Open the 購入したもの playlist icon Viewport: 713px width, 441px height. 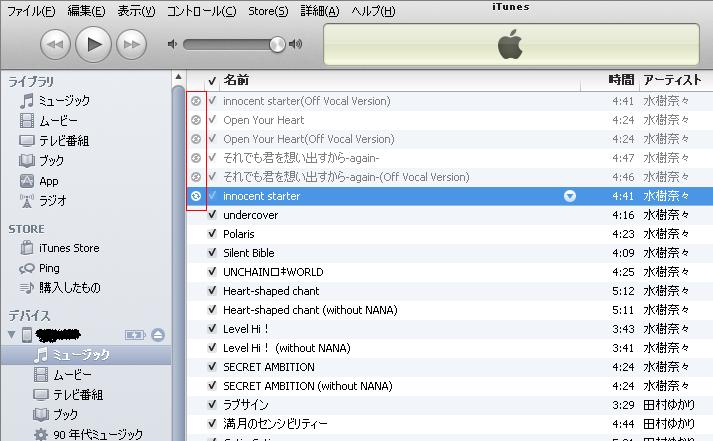pos(27,287)
